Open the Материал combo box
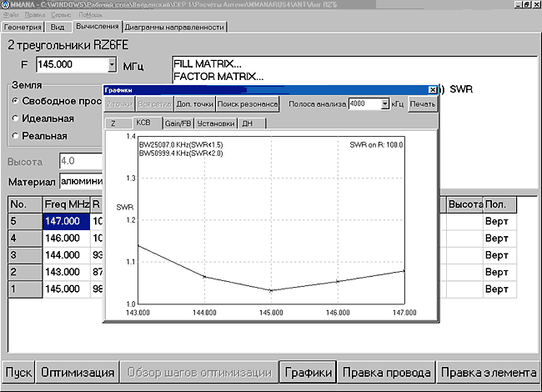 pos(79,182)
